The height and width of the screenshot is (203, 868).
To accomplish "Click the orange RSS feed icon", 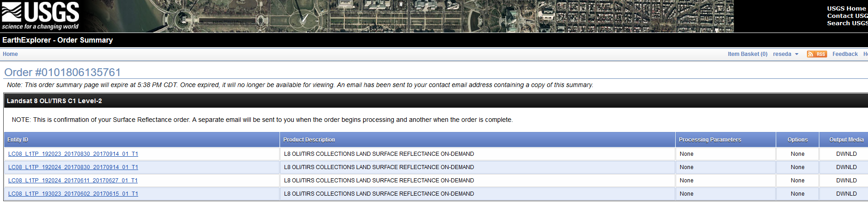I will click(x=817, y=54).
